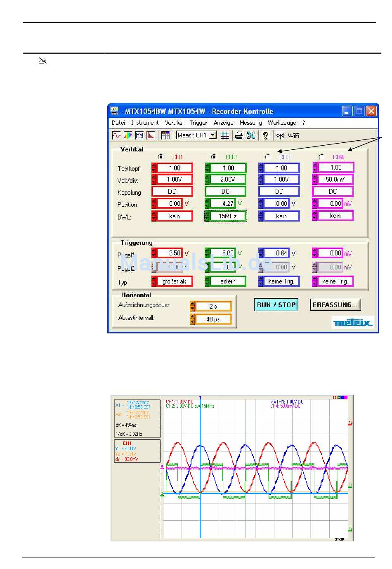Click the CH2 Typ 'extern' field
This screenshot has width=392, height=569.
(228, 281)
